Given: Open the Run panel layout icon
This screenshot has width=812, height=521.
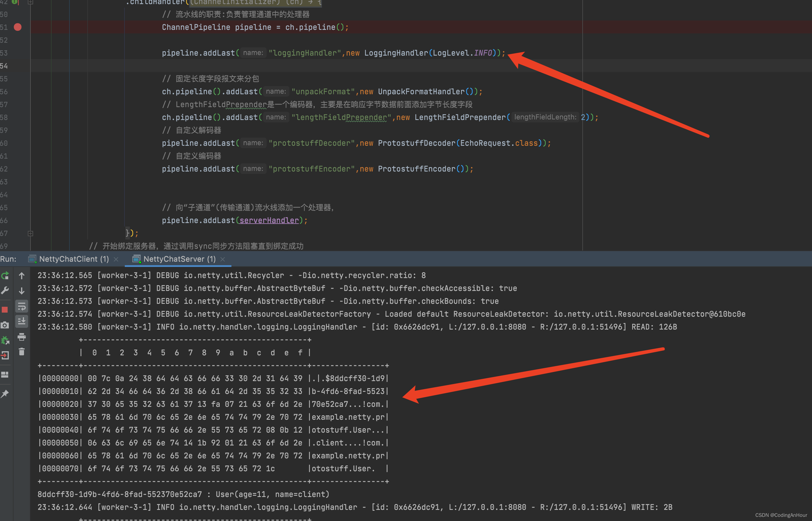Looking at the screenshot, I should tap(5, 375).
